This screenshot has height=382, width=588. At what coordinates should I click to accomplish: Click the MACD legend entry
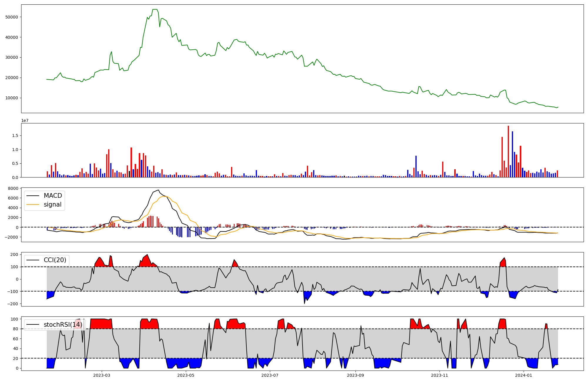pyautogui.click(x=53, y=196)
